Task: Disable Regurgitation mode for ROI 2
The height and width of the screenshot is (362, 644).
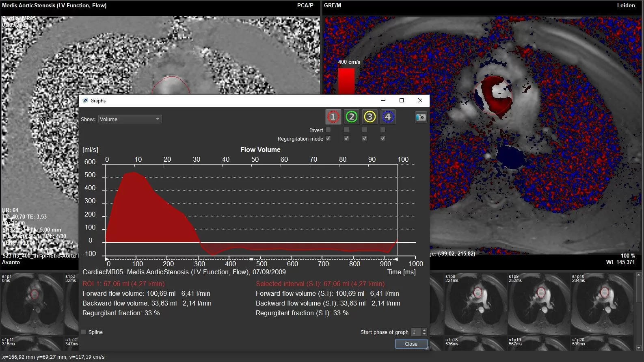Action: point(346,139)
